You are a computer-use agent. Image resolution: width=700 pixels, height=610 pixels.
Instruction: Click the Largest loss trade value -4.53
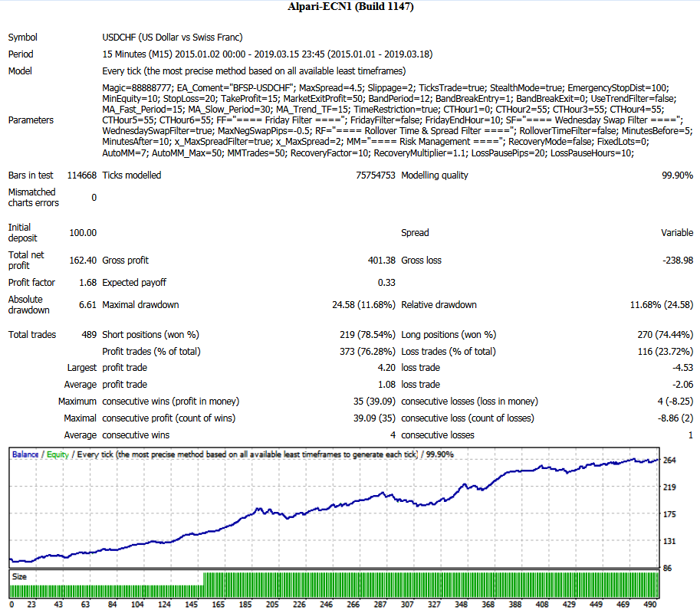click(682, 368)
